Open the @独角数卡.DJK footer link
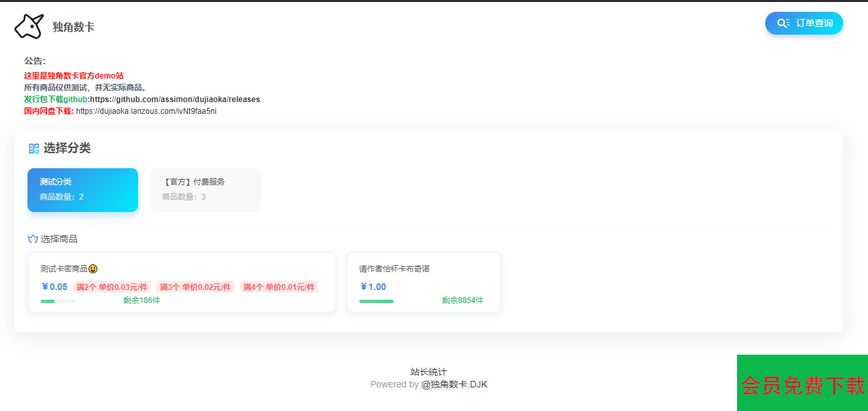The width and height of the screenshot is (868, 411). tap(454, 384)
